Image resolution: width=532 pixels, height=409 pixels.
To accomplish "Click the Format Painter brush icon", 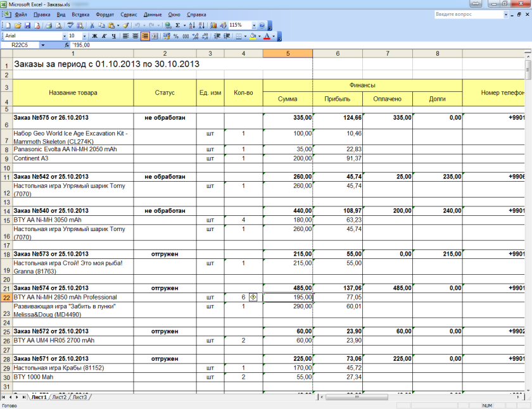I will [x=126, y=25].
